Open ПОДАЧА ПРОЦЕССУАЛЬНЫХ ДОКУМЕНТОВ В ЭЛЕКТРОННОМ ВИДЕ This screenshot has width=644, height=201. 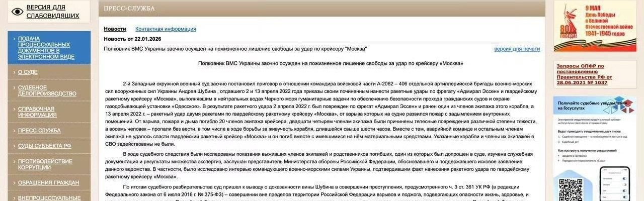click(x=46, y=48)
